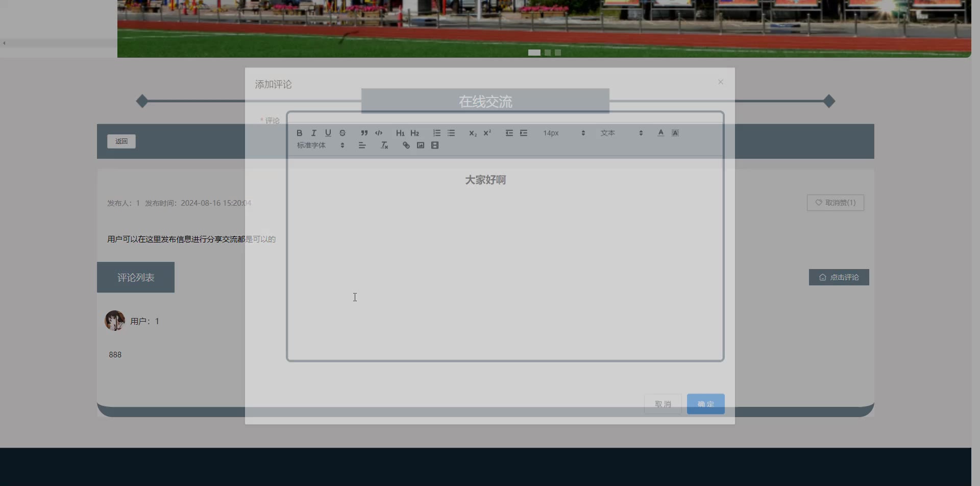Screen dimensions: 980x486
Task: Select the third carousel indicator dot
Action: tap(558, 53)
